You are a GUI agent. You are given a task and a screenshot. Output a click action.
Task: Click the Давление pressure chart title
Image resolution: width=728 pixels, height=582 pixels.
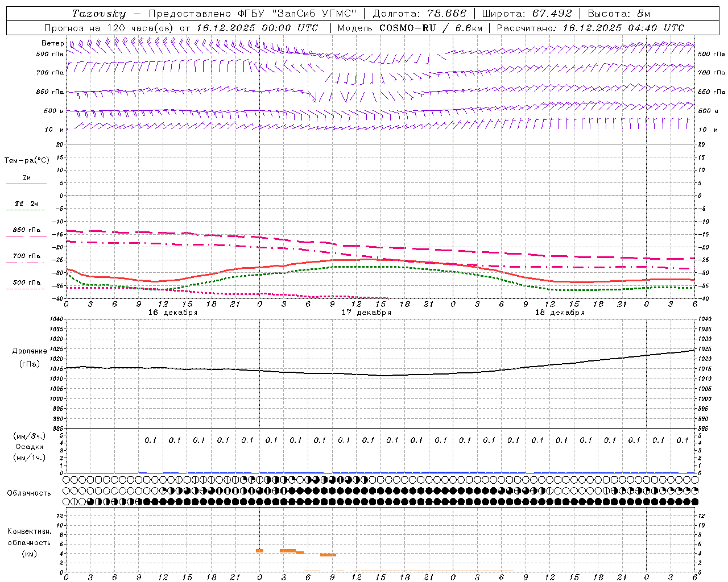[30, 351]
